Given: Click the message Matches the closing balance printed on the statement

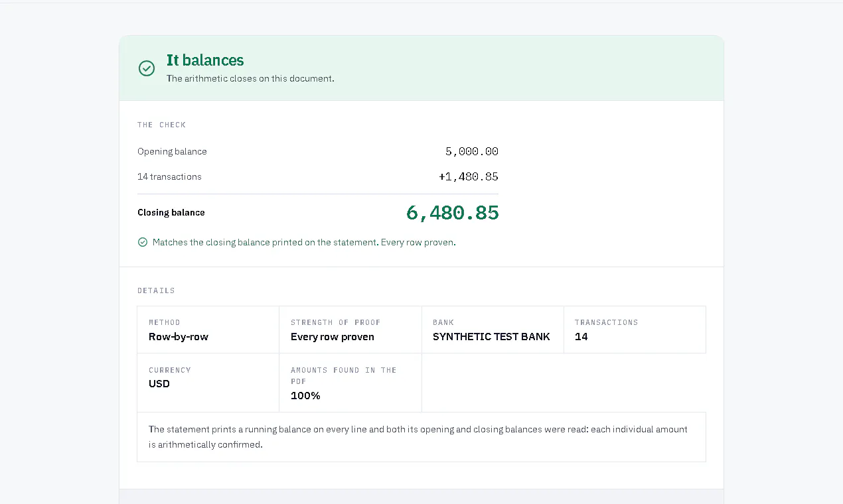Looking at the screenshot, I should 304,243.
